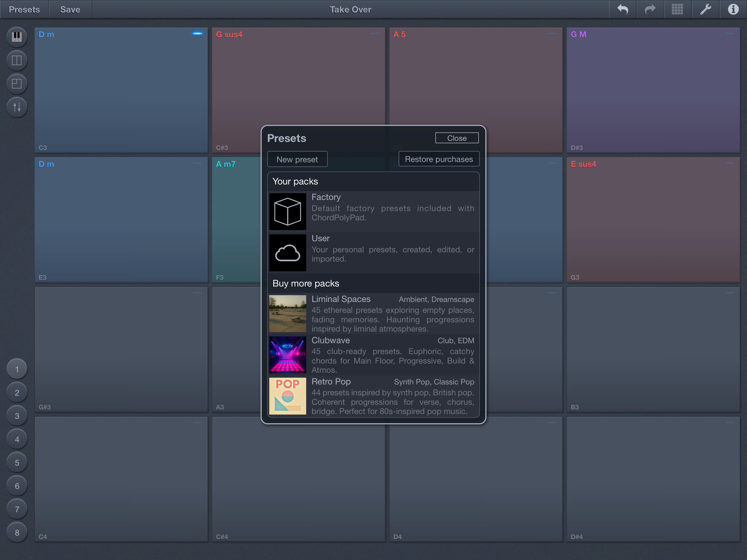This screenshot has width=747, height=560.
Task: Select the split columns layout icon
Action: (17, 60)
